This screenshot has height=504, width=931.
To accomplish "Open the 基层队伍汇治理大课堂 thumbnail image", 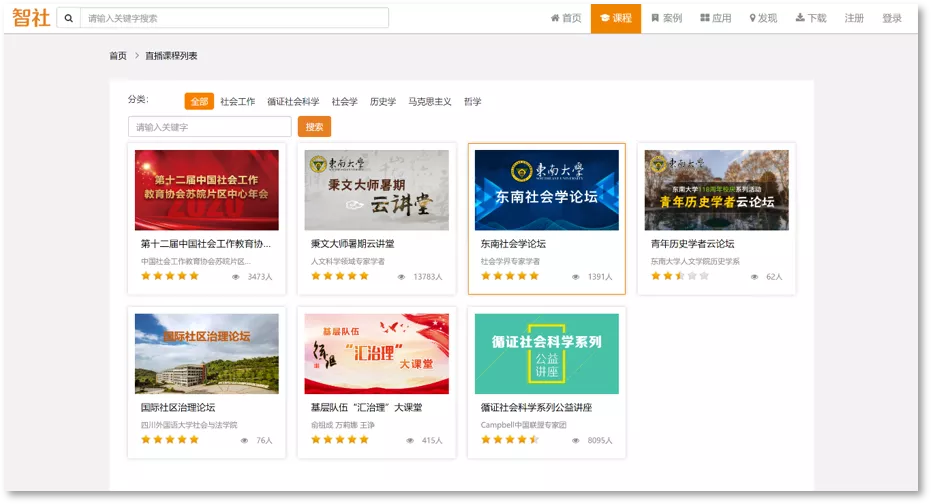I will [x=376, y=354].
